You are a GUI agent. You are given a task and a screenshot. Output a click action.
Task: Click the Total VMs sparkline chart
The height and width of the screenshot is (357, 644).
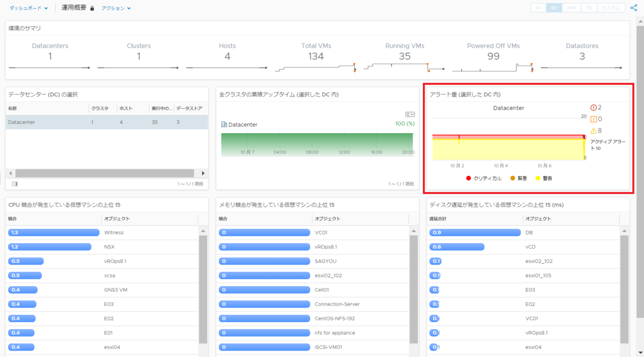(316, 67)
